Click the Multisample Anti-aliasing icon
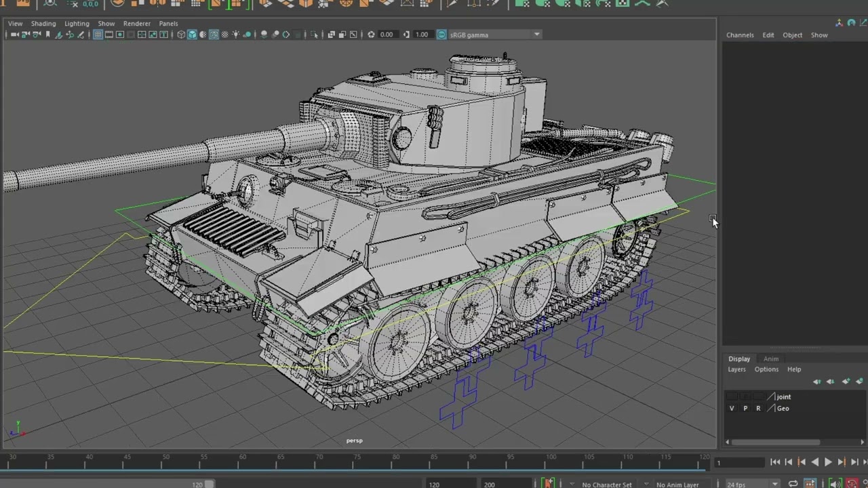The height and width of the screenshot is (488, 868). point(285,35)
